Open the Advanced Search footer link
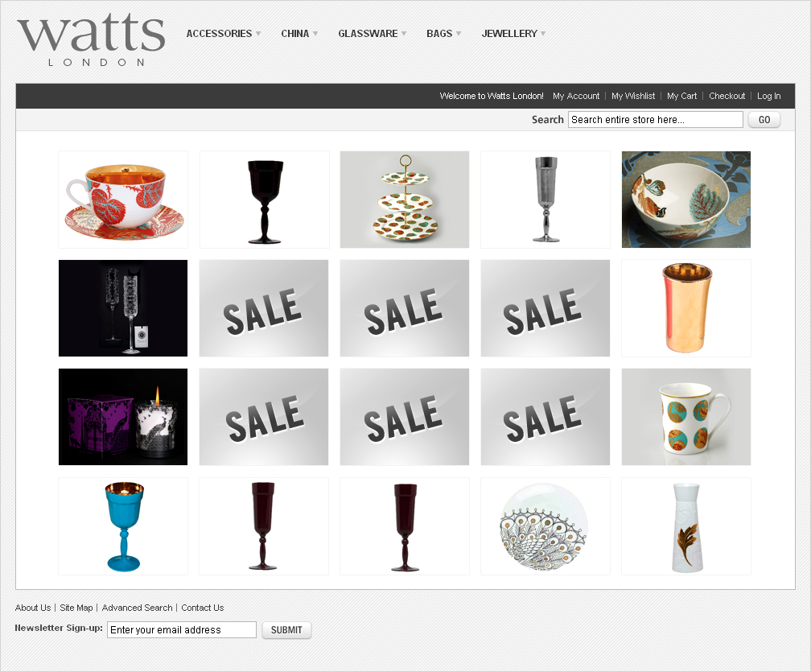811x672 pixels. [137, 608]
